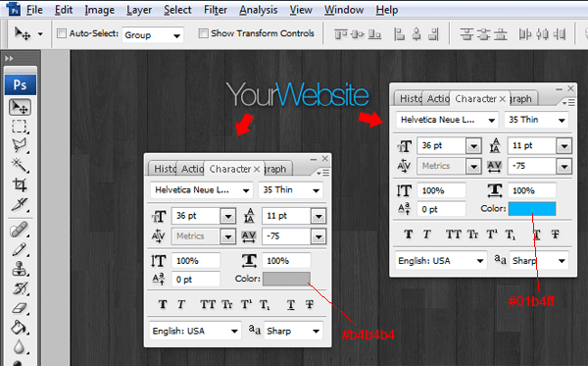
Task: Open English: USA dropdown in gray-swatch panel
Action: coord(195,331)
